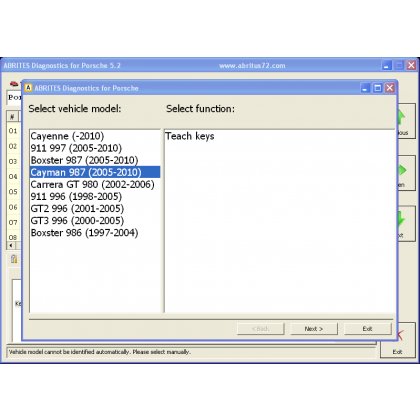This screenshot has height=420, width=420.
Task: Select Cayman 987 (2005-2010) row
Action: click(95, 172)
